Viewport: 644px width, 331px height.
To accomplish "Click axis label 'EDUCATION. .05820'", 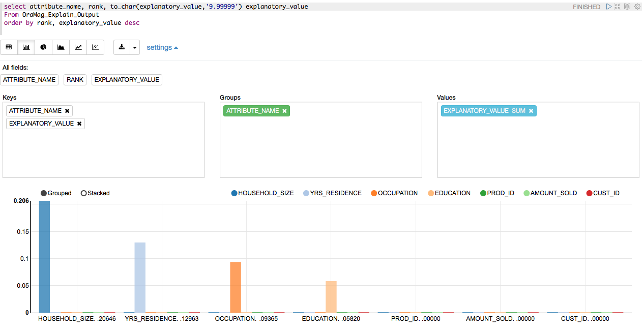I will coord(331,319).
